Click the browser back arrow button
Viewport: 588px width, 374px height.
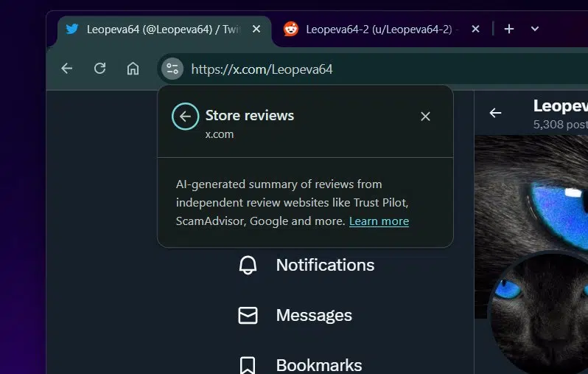click(x=67, y=69)
